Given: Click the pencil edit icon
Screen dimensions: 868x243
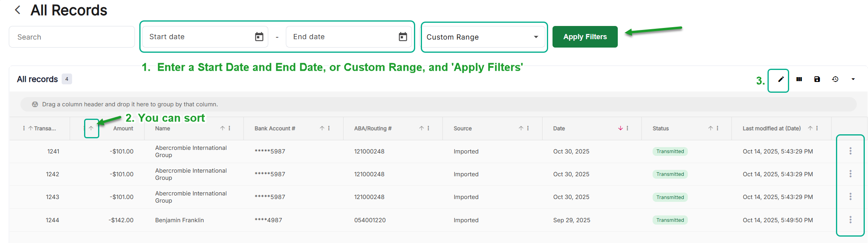Looking at the screenshot, I should (x=780, y=80).
